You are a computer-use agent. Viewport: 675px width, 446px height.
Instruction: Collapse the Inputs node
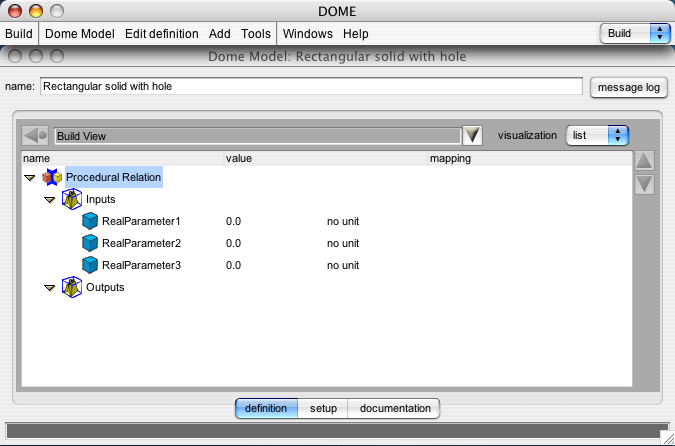[50, 200]
